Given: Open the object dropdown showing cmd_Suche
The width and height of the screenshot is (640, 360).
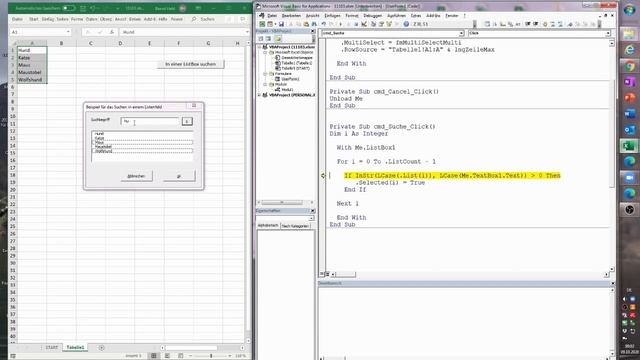Looking at the screenshot, I should pyautogui.click(x=461, y=33).
